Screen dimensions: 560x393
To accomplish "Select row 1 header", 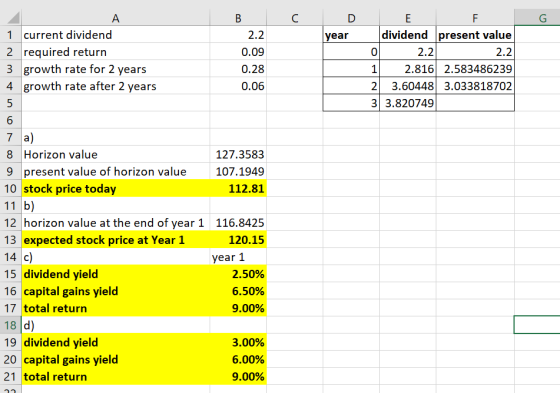I will click(10, 35).
